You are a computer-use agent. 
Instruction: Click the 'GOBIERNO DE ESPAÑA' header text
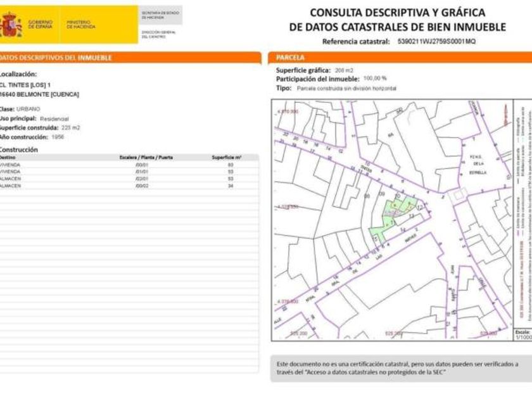(40, 25)
